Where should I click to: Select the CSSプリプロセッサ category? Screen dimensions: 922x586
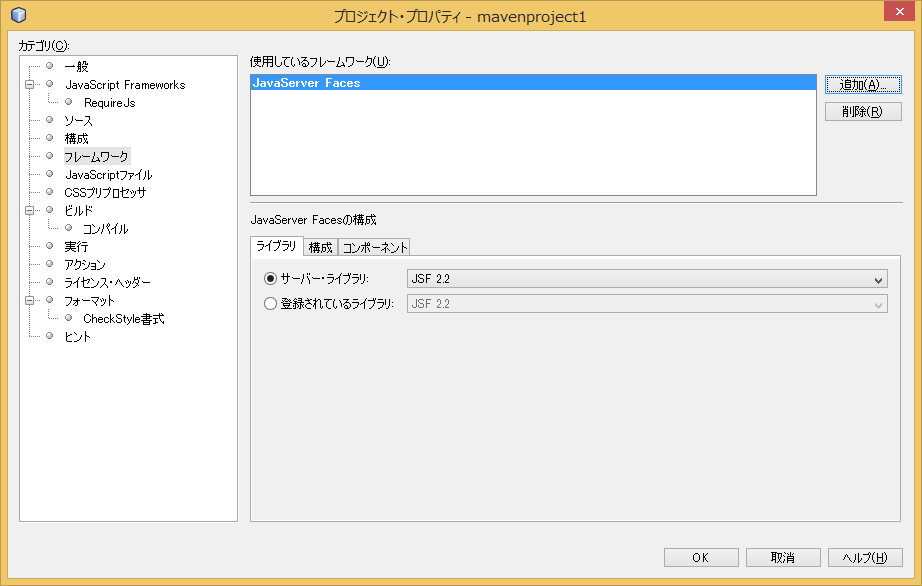104,191
